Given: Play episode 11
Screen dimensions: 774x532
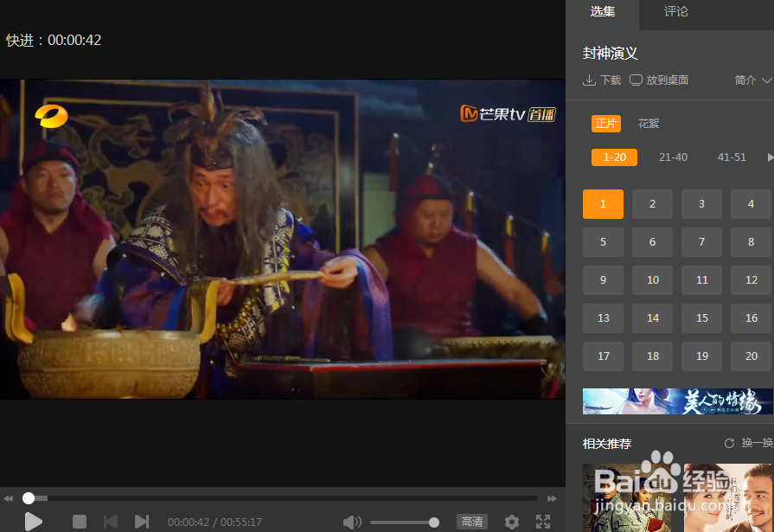Looking at the screenshot, I should [x=701, y=280].
